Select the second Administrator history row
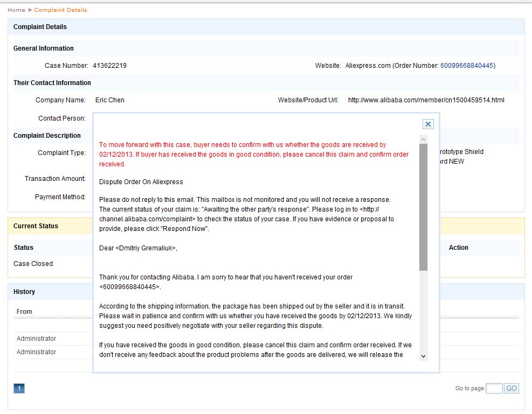The image size is (532, 414). pos(36,352)
